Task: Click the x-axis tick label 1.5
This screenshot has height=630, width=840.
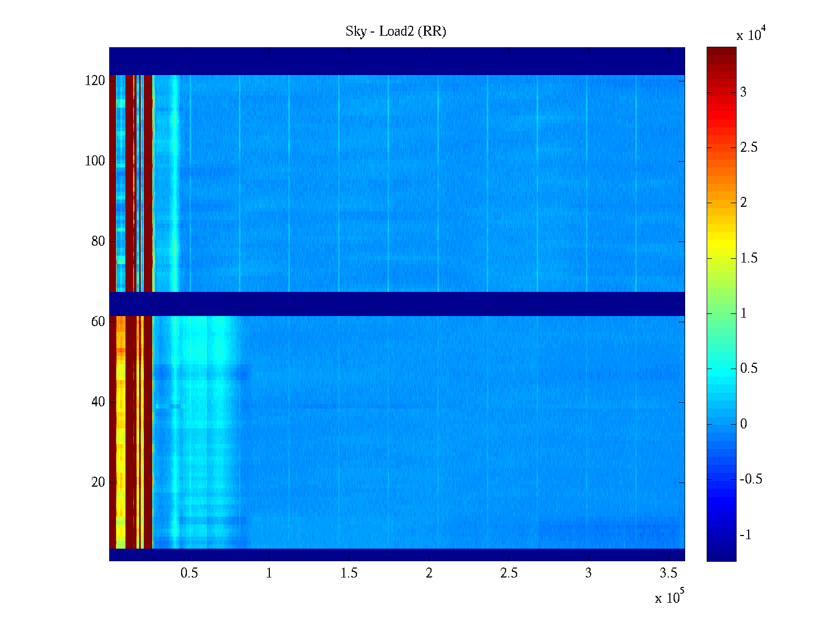Action: (x=349, y=573)
